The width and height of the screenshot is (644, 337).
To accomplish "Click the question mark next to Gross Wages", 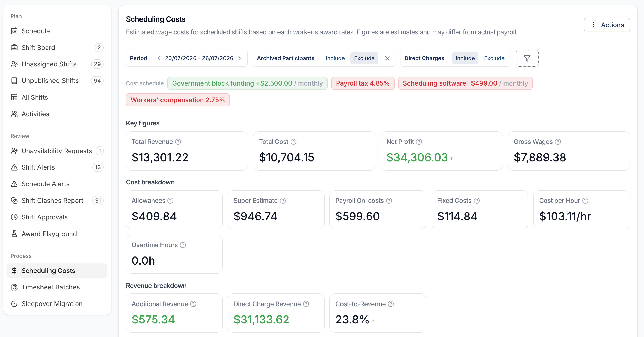I will 558,142.
